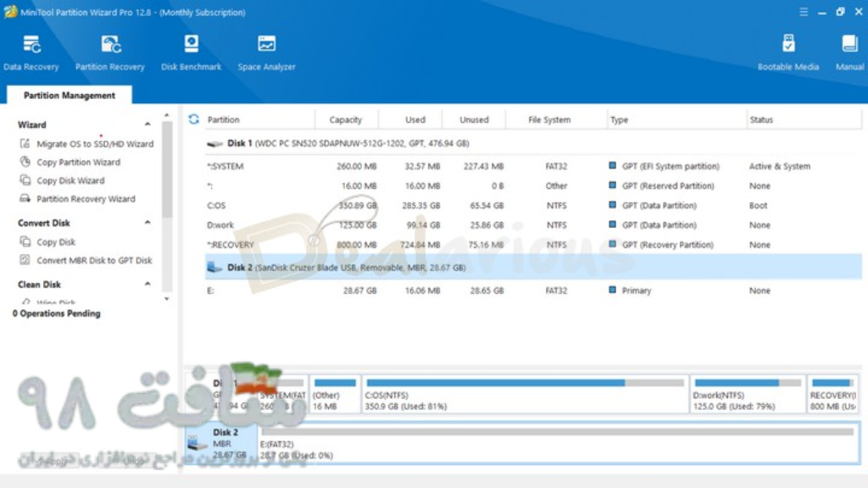This screenshot has width=868, height=488.
Task: Click the Partition Recovery Wizard icon
Action: click(x=25, y=198)
